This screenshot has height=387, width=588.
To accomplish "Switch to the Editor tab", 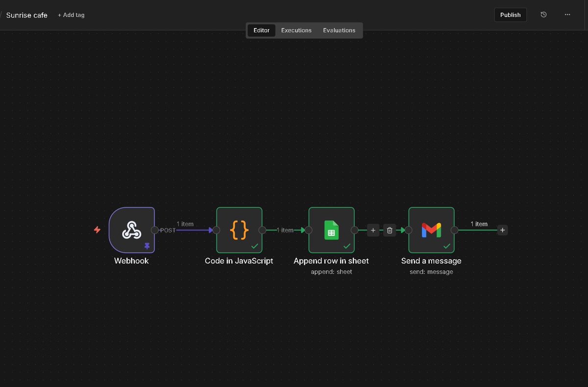I will (x=262, y=30).
